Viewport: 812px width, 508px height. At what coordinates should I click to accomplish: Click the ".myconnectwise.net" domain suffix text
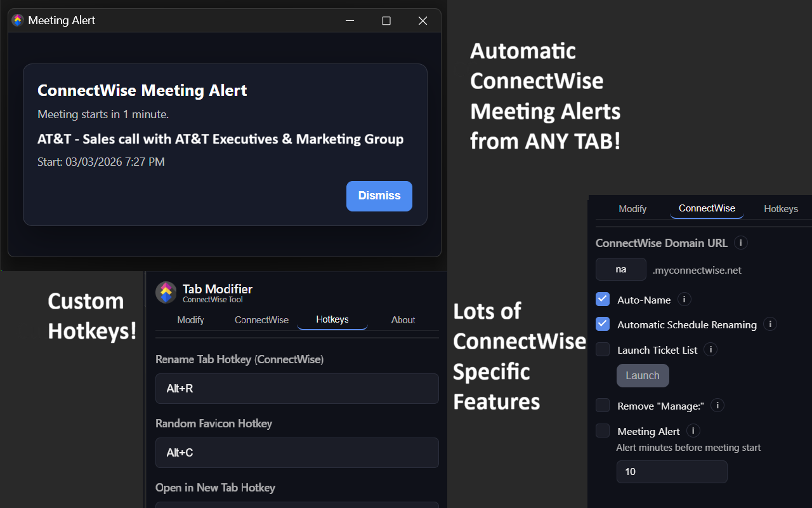(x=697, y=270)
